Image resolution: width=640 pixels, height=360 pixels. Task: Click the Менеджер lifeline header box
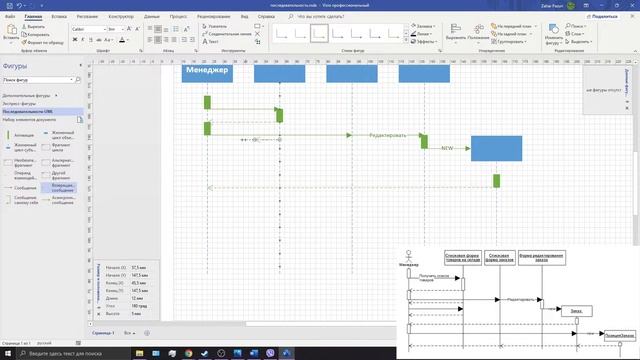[207, 73]
